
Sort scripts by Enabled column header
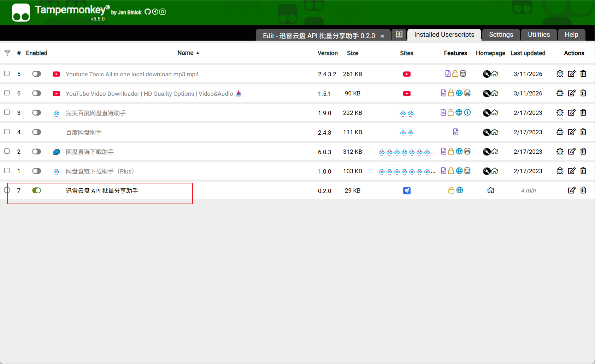click(36, 53)
